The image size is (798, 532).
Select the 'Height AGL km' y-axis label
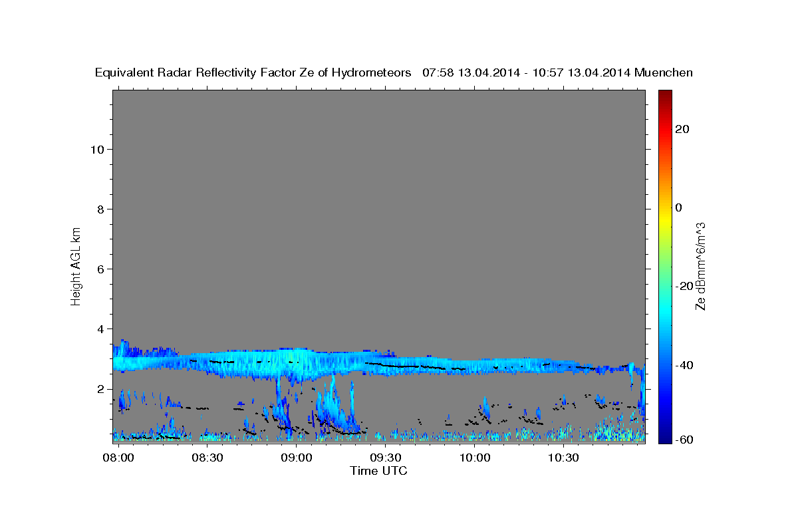(x=76, y=265)
